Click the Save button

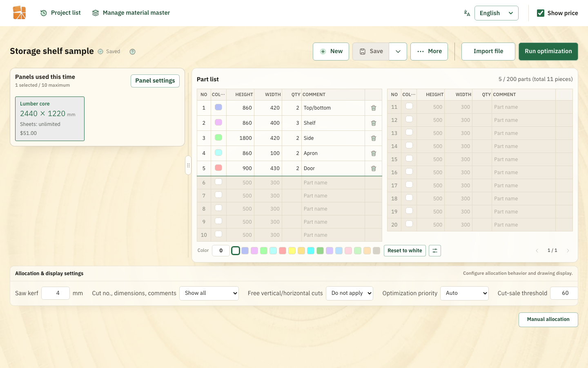pyautogui.click(x=371, y=52)
